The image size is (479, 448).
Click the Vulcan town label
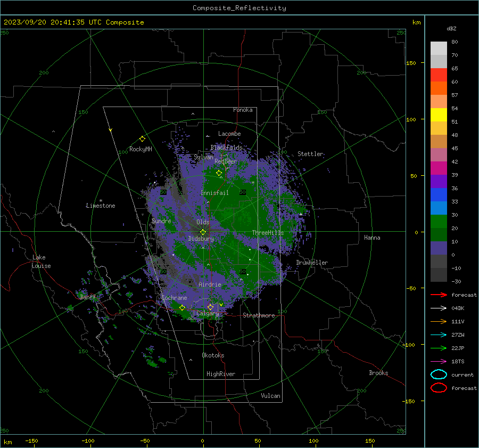(x=270, y=396)
